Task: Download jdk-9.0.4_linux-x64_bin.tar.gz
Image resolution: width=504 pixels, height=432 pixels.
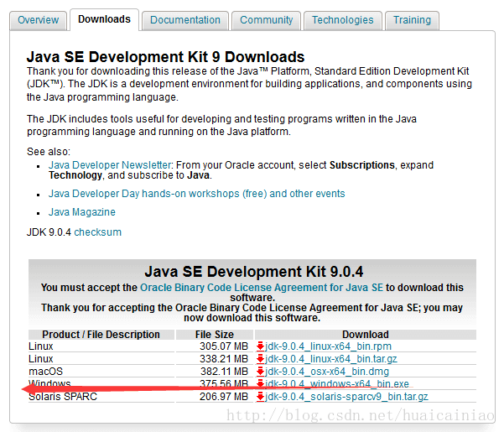Action: pos(331,359)
